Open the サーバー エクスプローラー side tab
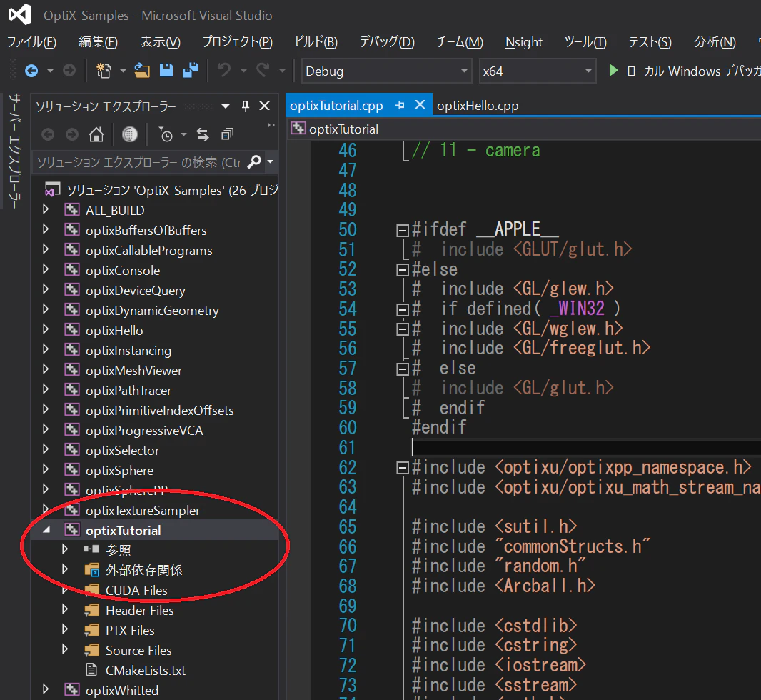Viewport: 761px width, 700px height. (x=15, y=151)
